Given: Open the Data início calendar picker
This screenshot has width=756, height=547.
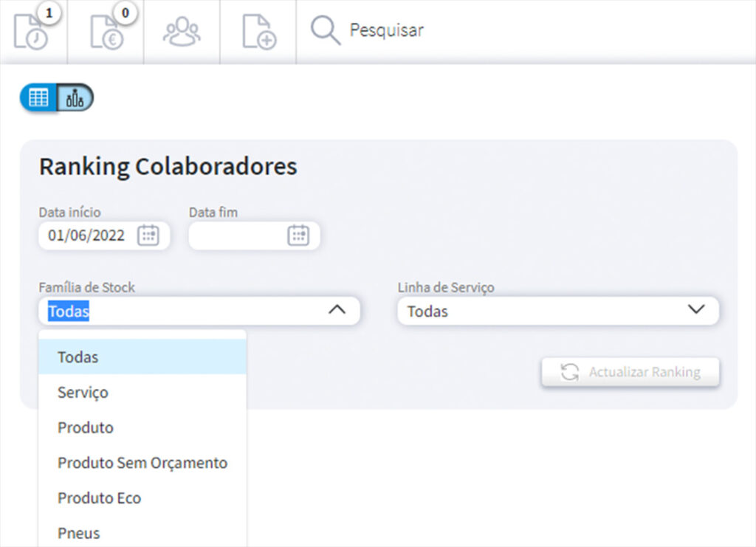Looking at the screenshot, I should pos(148,235).
